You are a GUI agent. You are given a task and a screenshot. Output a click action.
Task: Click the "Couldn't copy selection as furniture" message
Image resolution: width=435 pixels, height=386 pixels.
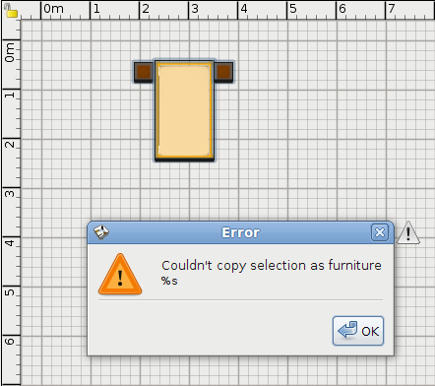click(271, 265)
